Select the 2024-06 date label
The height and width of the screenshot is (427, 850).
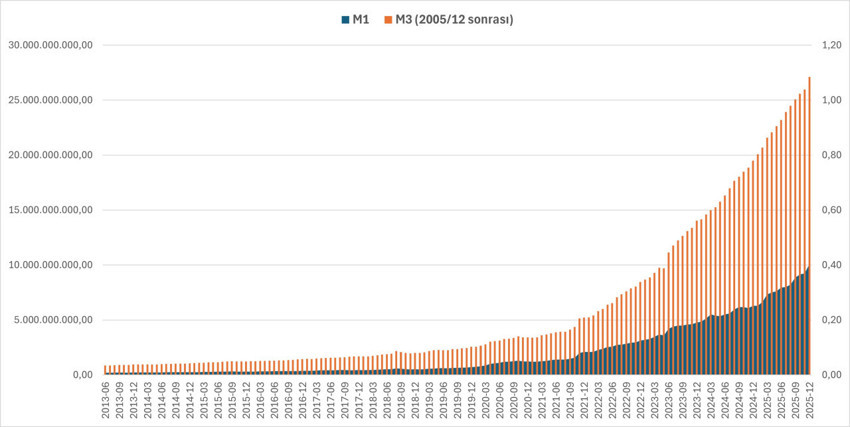pos(726,399)
